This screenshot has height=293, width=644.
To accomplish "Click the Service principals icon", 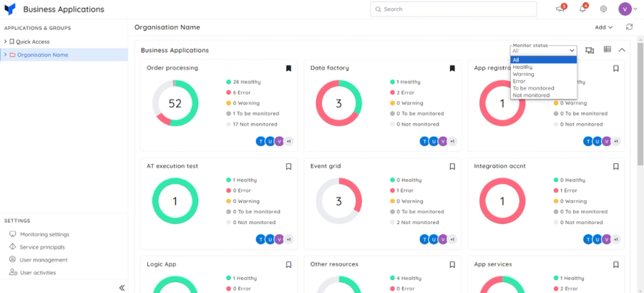I will click(x=12, y=247).
